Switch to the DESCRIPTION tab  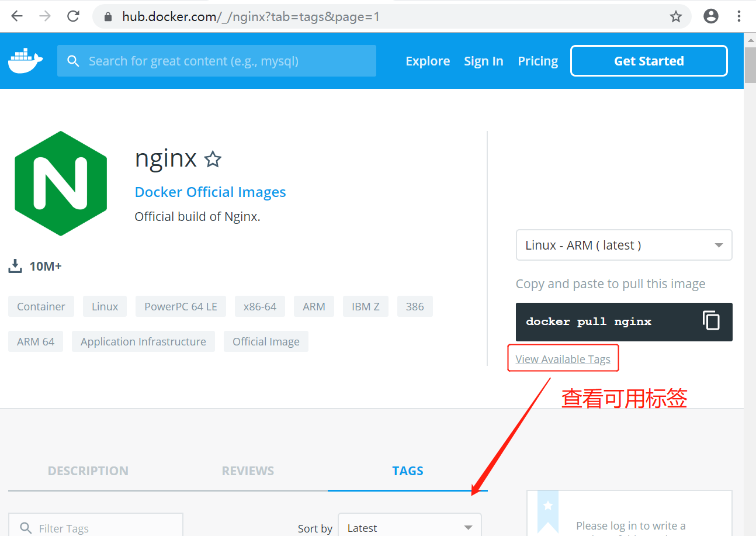pos(88,471)
